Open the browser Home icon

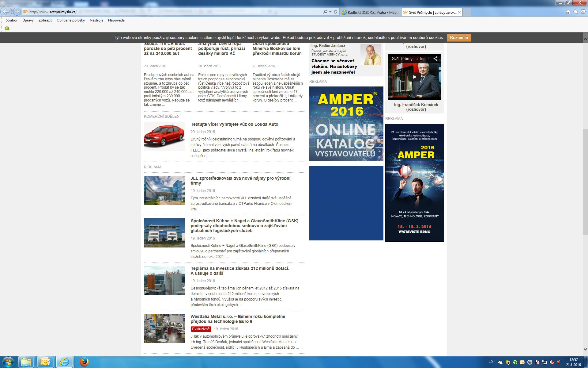pyautogui.click(x=568, y=12)
